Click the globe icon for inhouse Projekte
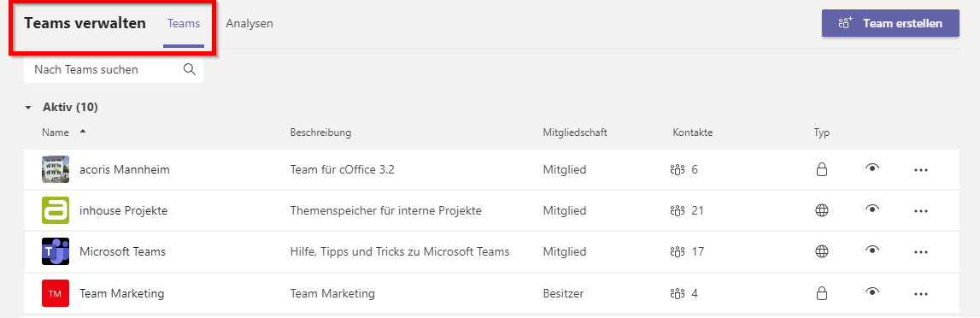This screenshot has width=980, height=318. (822, 210)
